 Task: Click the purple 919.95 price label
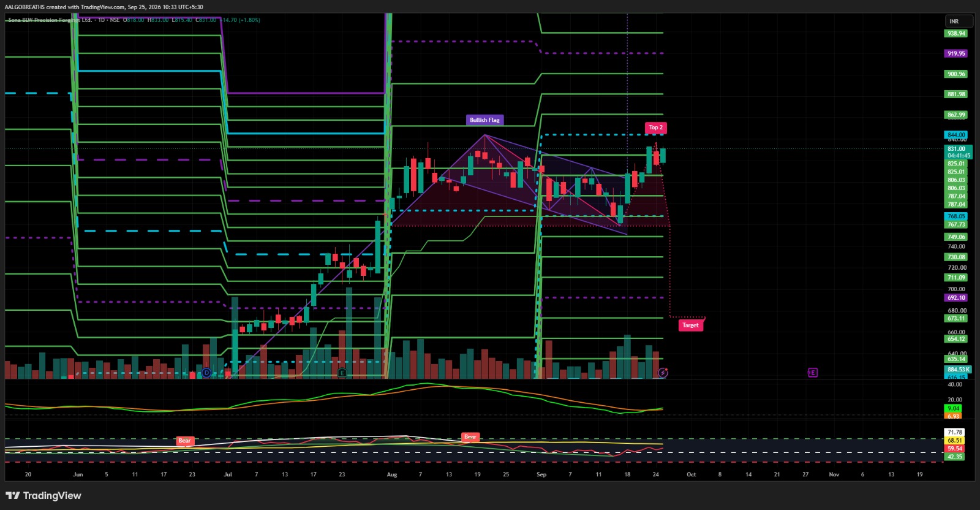tap(956, 54)
